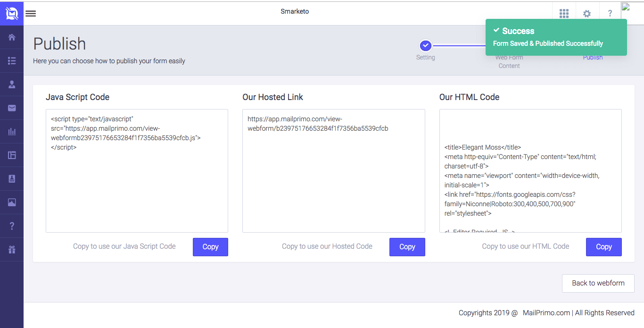Open the address book icon in sidebar
644x328 pixels.
click(x=12, y=179)
